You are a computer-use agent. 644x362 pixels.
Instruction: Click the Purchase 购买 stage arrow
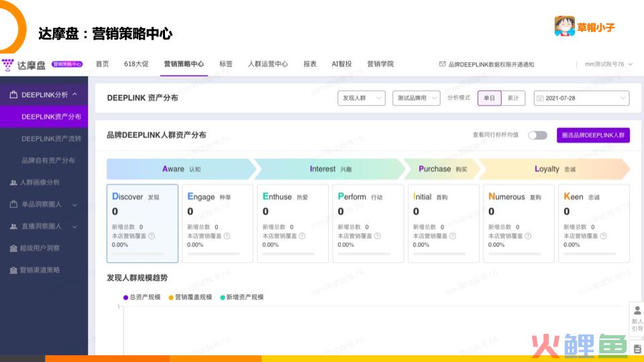[x=442, y=169]
